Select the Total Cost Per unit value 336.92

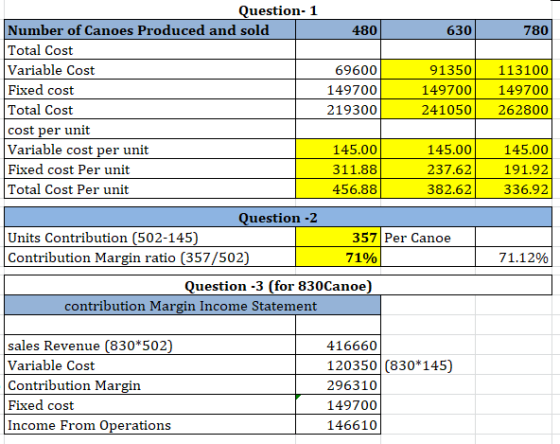click(514, 189)
